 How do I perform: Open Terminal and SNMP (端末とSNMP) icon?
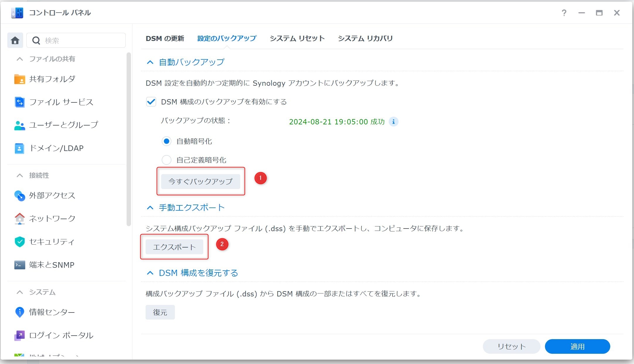pos(20,265)
